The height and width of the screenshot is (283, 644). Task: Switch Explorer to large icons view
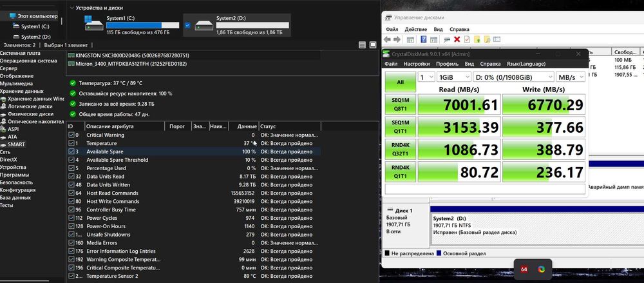[373, 45]
